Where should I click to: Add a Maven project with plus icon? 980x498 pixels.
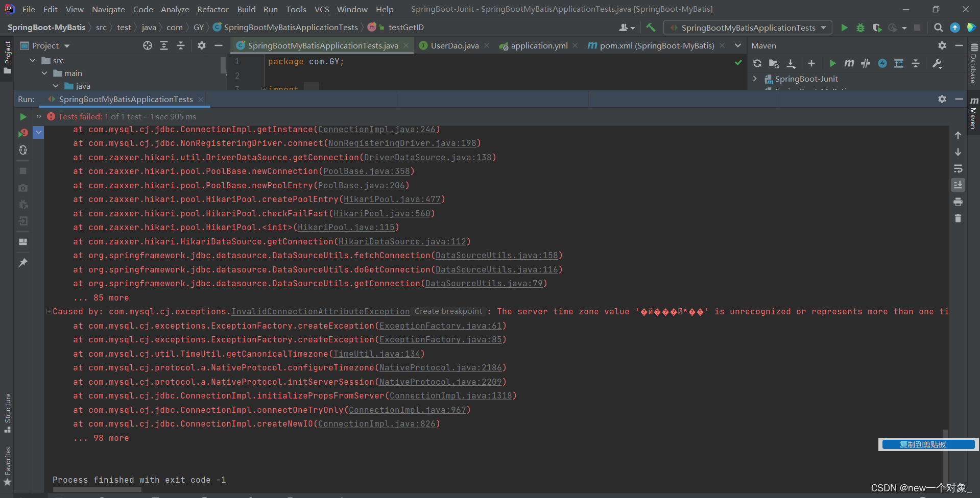click(x=811, y=63)
